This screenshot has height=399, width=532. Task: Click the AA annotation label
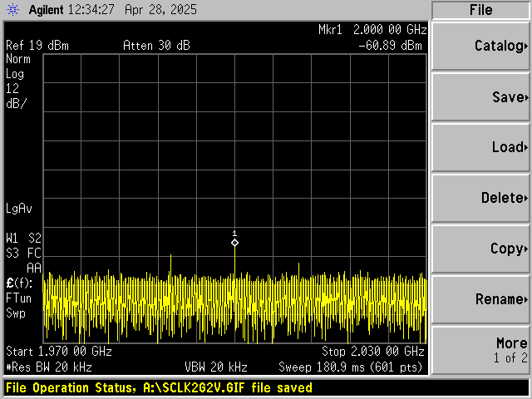point(34,268)
